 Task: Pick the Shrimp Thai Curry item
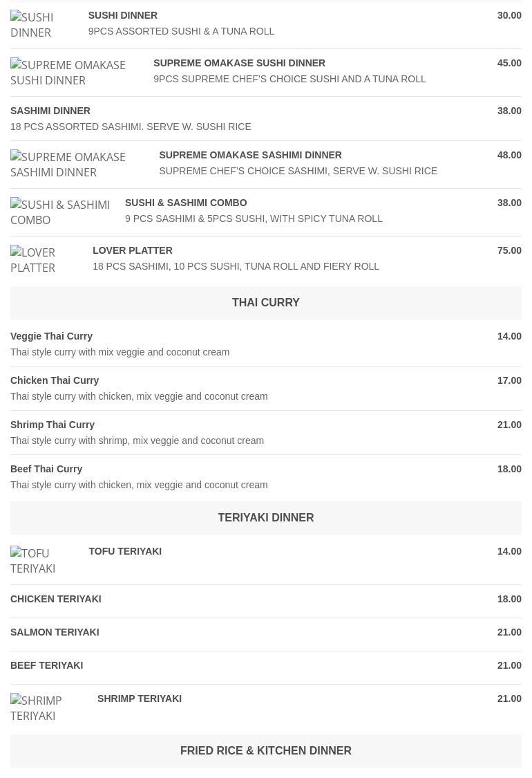(53, 425)
